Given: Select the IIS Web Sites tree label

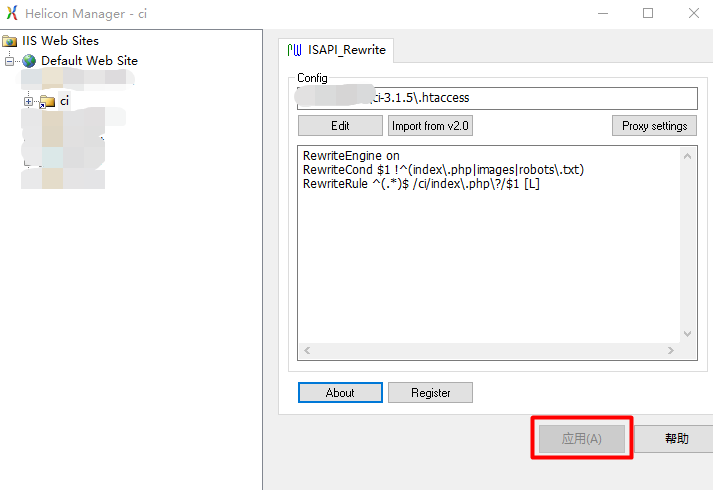Looking at the screenshot, I should [x=60, y=41].
